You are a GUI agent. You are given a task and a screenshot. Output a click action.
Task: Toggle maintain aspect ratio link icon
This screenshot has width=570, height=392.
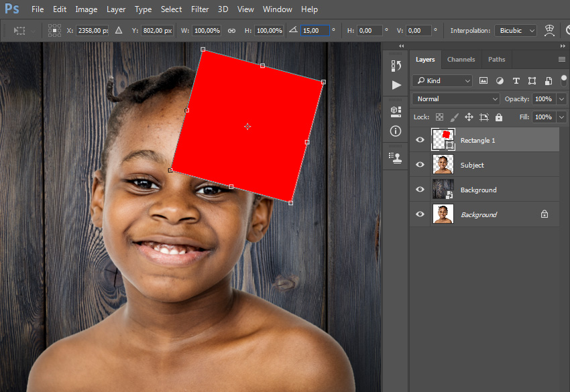coord(231,31)
